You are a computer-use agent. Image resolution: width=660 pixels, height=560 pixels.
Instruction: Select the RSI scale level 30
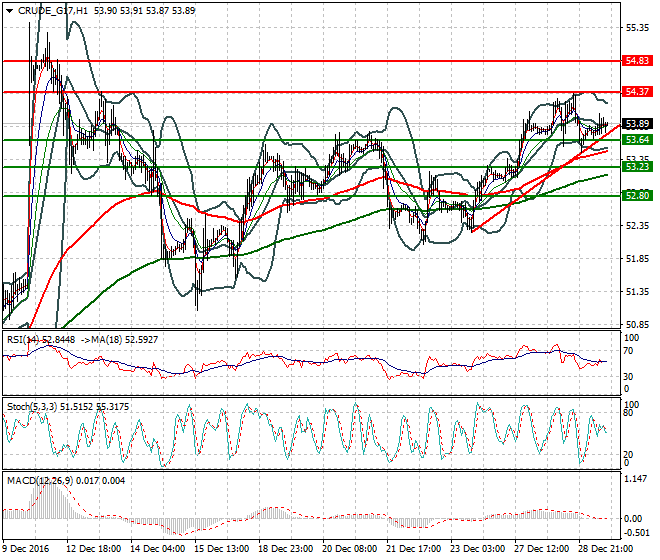(629, 377)
